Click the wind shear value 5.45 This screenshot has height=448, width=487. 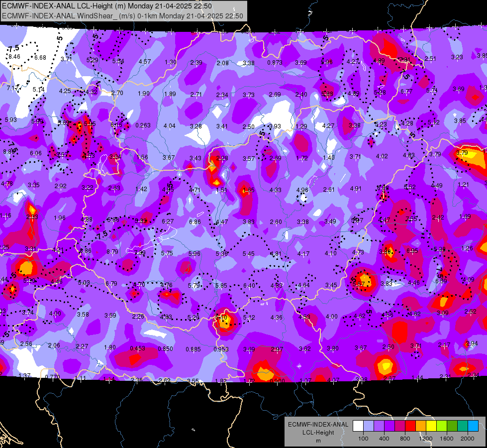[x=248, y=254]
